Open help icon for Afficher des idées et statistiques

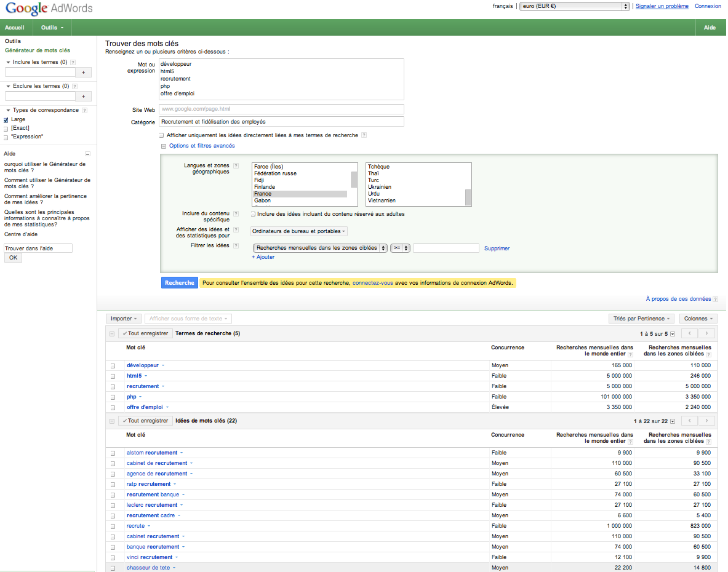click(x=236, y=229)
